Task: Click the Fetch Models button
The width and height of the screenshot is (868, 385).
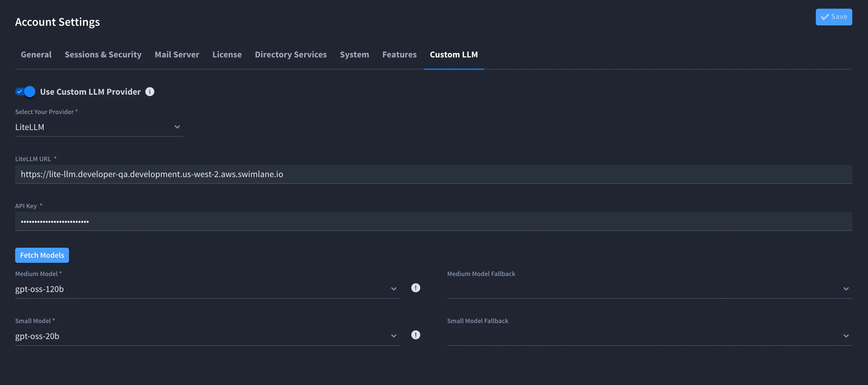Action: point(42,255)
